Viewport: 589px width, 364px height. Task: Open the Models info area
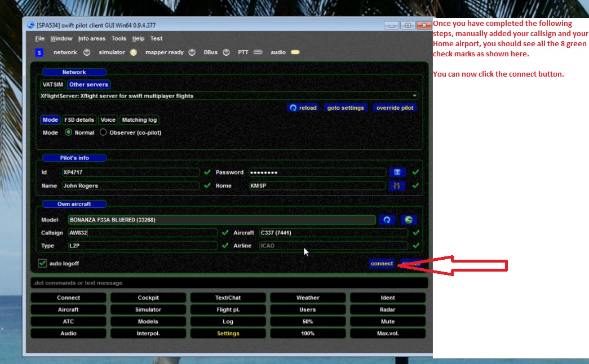click(x=148, y=322)
